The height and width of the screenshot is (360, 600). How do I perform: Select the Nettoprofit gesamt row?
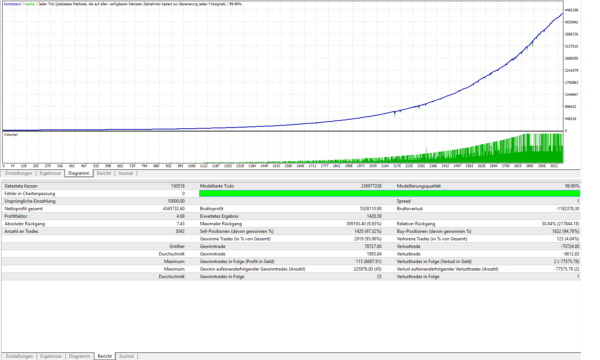(95, 209)
